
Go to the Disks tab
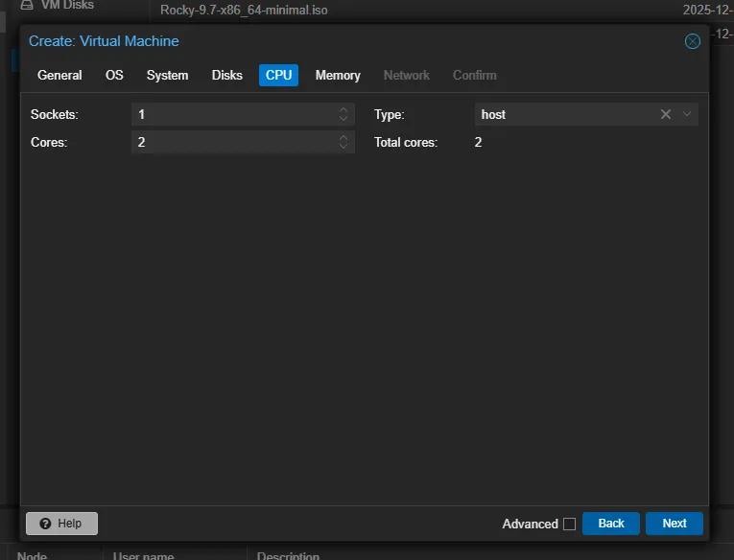coord(227,76)
